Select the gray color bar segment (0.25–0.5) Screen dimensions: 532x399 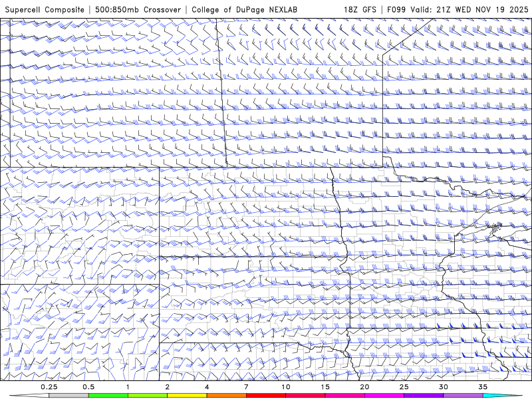tap(68, 396)
